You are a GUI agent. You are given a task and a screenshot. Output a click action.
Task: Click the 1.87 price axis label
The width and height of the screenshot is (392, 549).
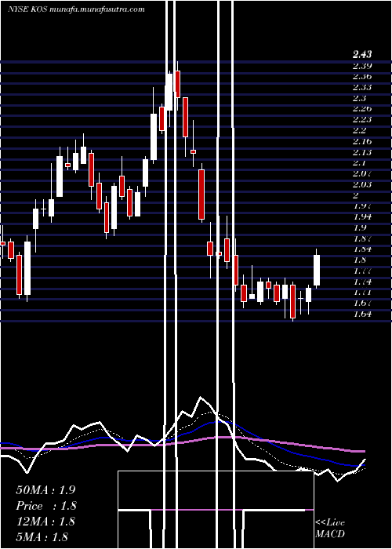(362, 238)
